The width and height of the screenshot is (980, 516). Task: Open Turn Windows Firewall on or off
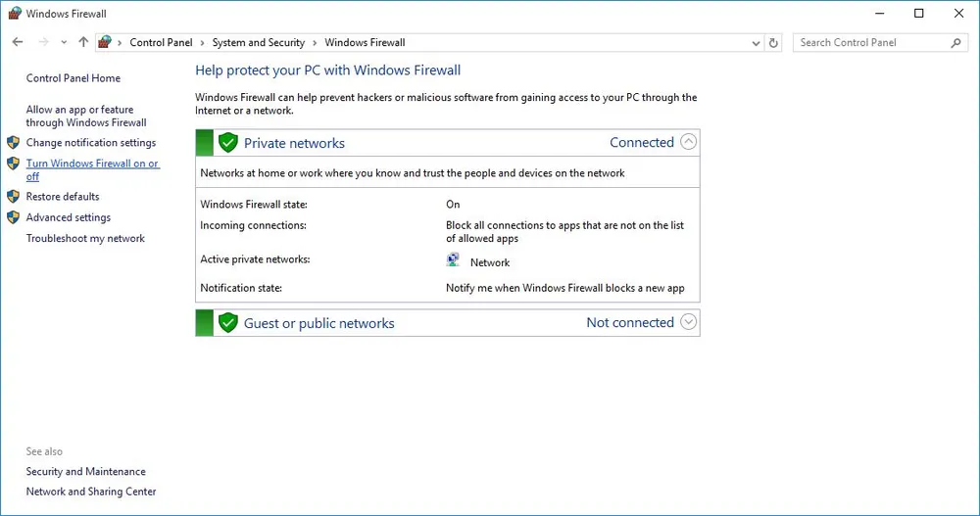(x=92, y=164)
